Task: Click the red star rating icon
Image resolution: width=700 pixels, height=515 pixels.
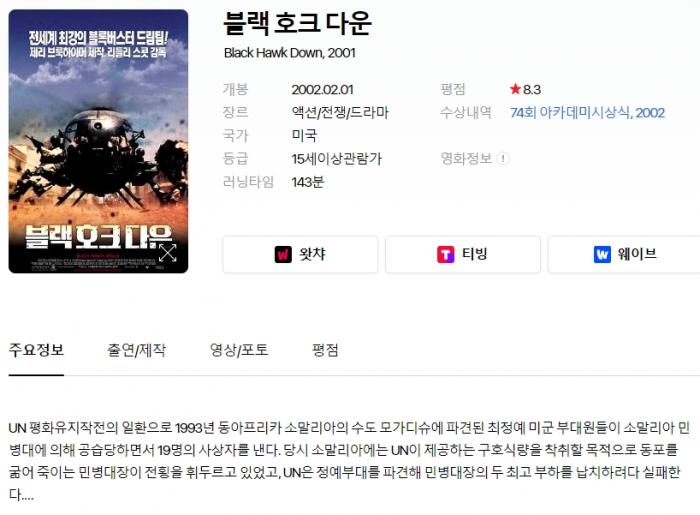Action: 515,89
